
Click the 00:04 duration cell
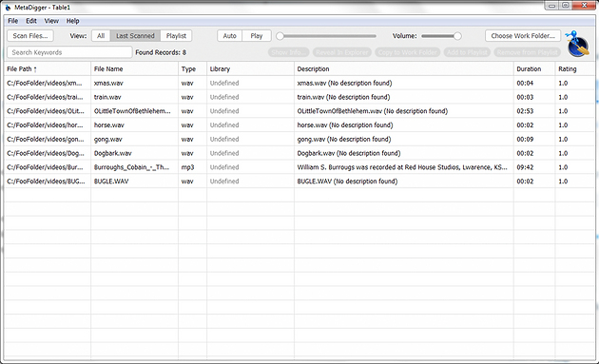pyautogui.click(x=534, y=83)
